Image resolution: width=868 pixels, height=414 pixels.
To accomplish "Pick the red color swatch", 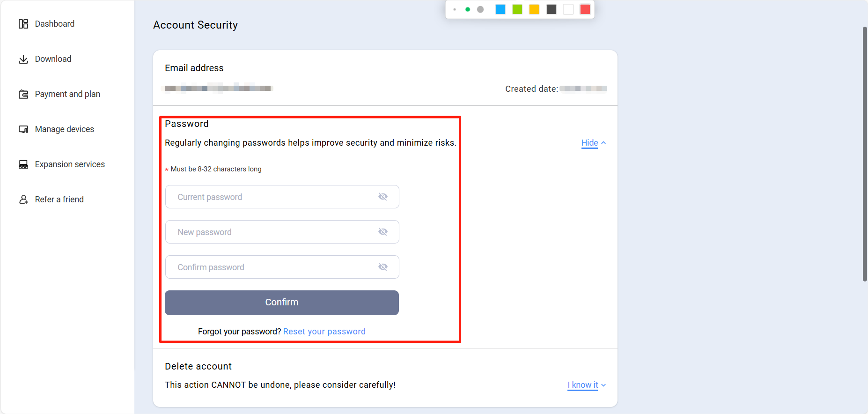I will tap(585, 9).
